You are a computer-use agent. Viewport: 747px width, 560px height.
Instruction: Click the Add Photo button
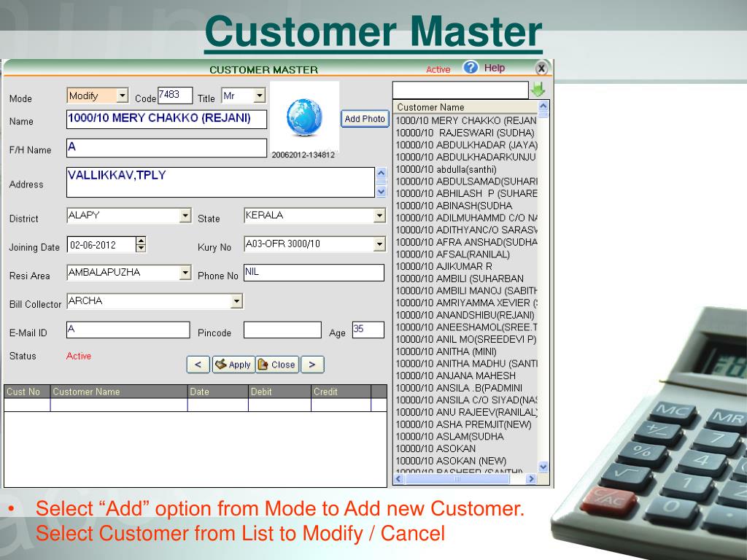click(365, 119)
